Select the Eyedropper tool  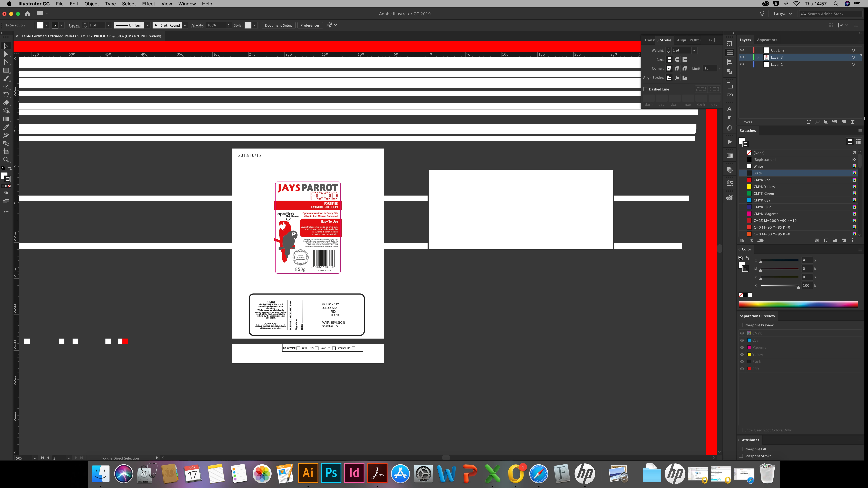coord(6,127)
